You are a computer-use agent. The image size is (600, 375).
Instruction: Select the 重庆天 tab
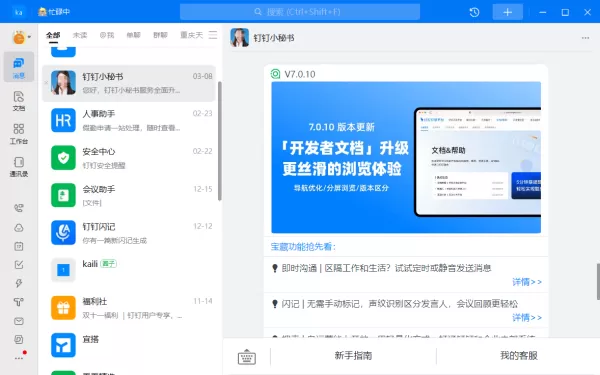click(191, 35)
